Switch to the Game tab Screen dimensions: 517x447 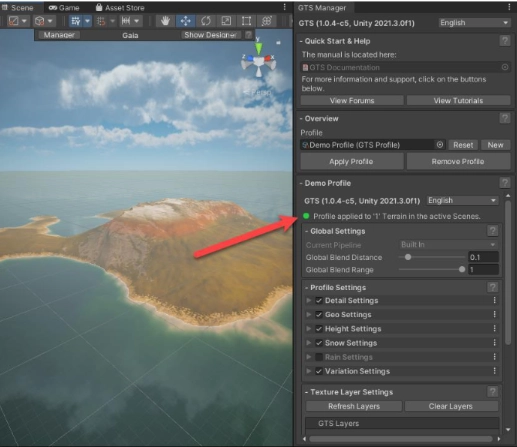(64, 8)
